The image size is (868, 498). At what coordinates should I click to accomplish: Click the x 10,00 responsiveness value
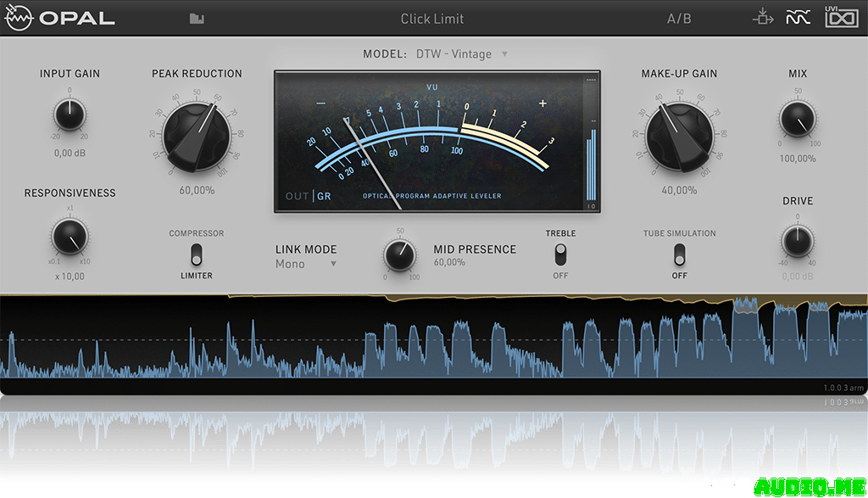click(x=70, y=276)
